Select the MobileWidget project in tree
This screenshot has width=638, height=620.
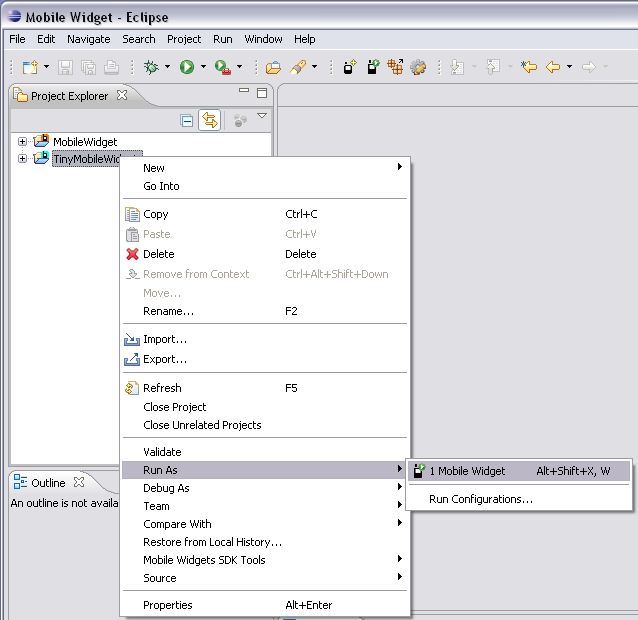[x=85, y=142]
